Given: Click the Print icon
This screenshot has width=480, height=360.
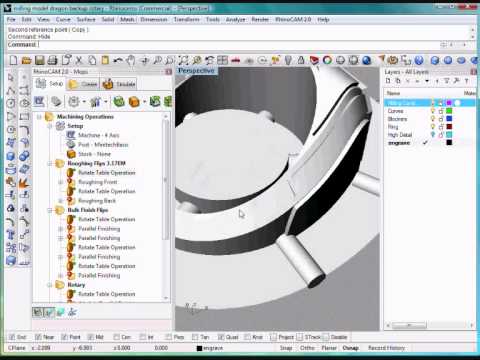Looking at the screenshot, I should point(53,60).
